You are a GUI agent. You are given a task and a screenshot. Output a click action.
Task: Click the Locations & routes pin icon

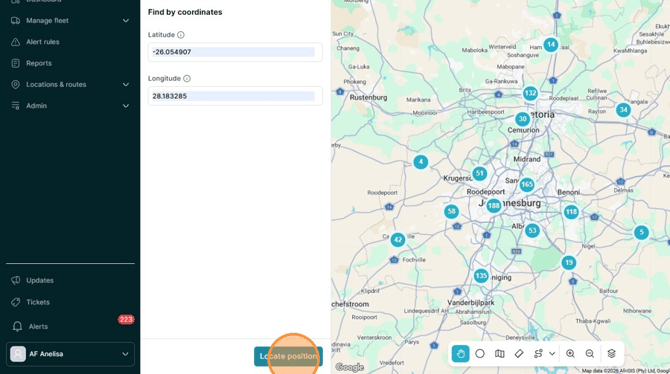15,85
